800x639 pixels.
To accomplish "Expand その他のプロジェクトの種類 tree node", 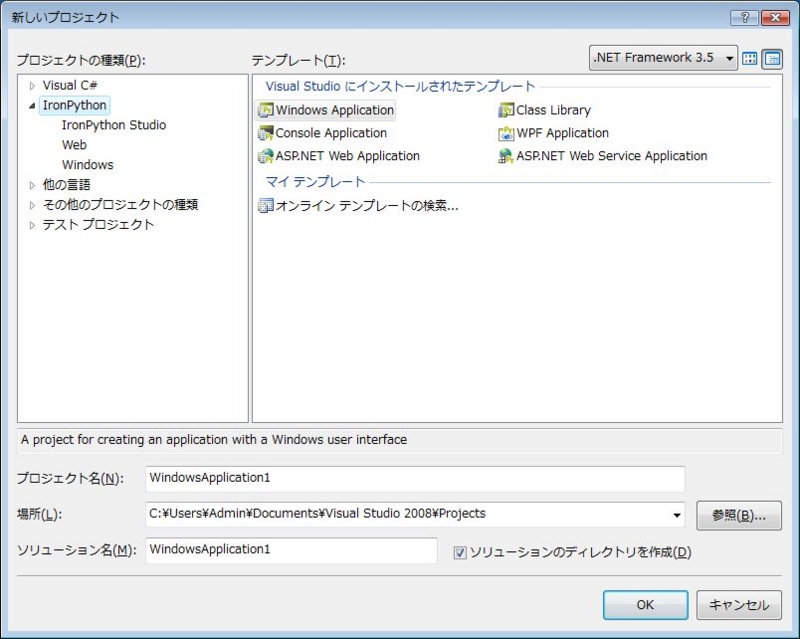I will click(32, 205).
